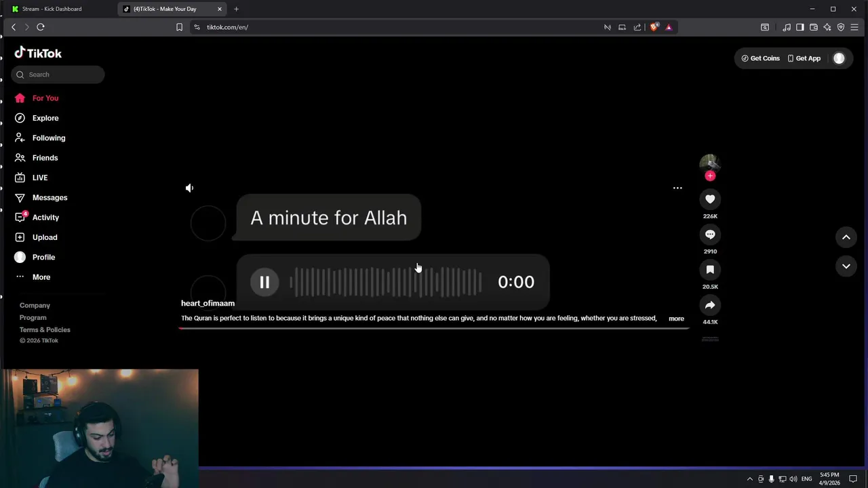Go to the previous video with up arrow

846,237
